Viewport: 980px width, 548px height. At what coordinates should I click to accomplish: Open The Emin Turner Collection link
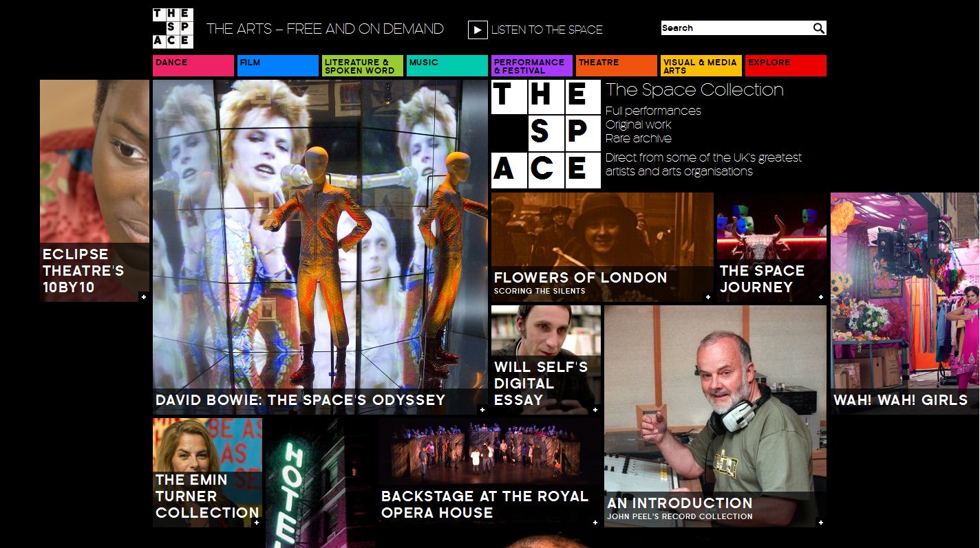[x=207, y=496]
